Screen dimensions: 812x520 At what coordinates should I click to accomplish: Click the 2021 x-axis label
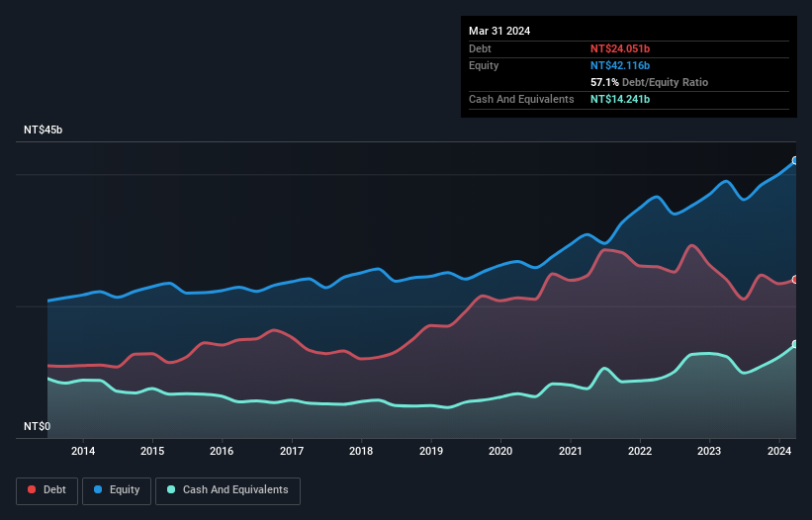pyautogui.click(x=570, y=451)
